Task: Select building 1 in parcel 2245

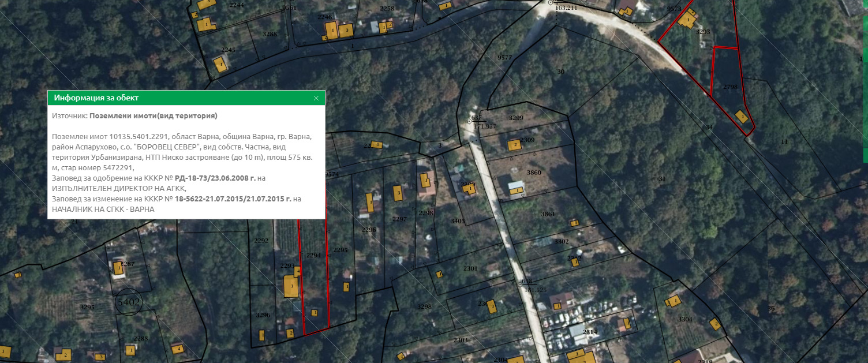Action: (x=220, y=63)
